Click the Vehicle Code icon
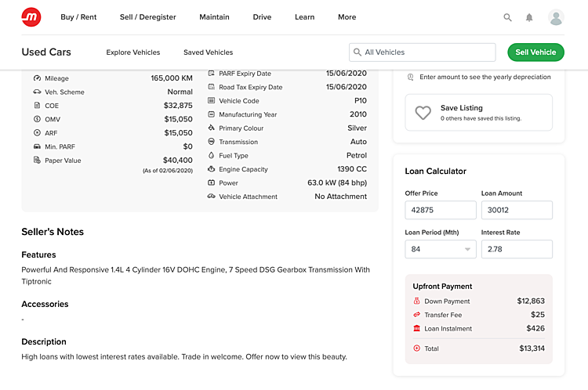This screenshot has width=588, height=390. point(211,100)
